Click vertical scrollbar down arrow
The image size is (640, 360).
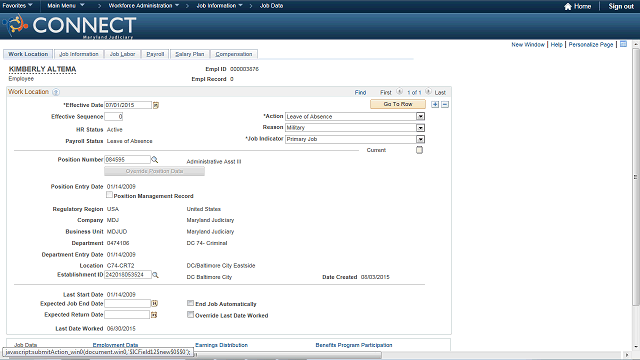coord(636,347)
